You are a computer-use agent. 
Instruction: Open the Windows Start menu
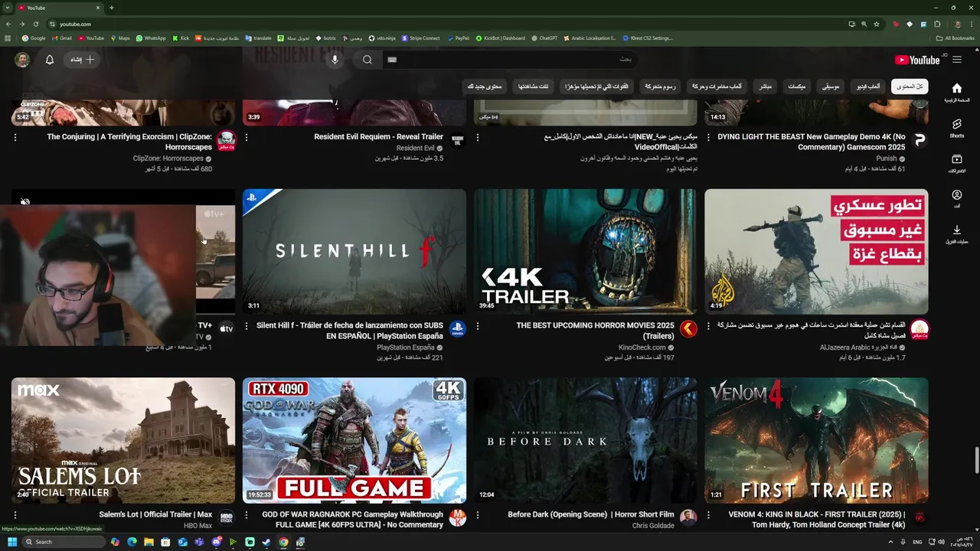pyautogui.click(x=11, y=542)
